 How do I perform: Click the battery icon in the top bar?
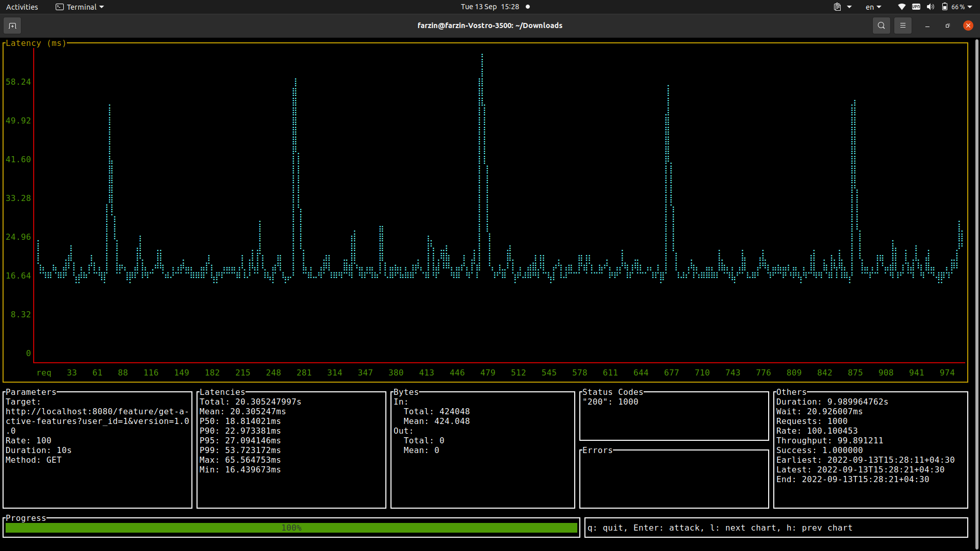[945, 7]
